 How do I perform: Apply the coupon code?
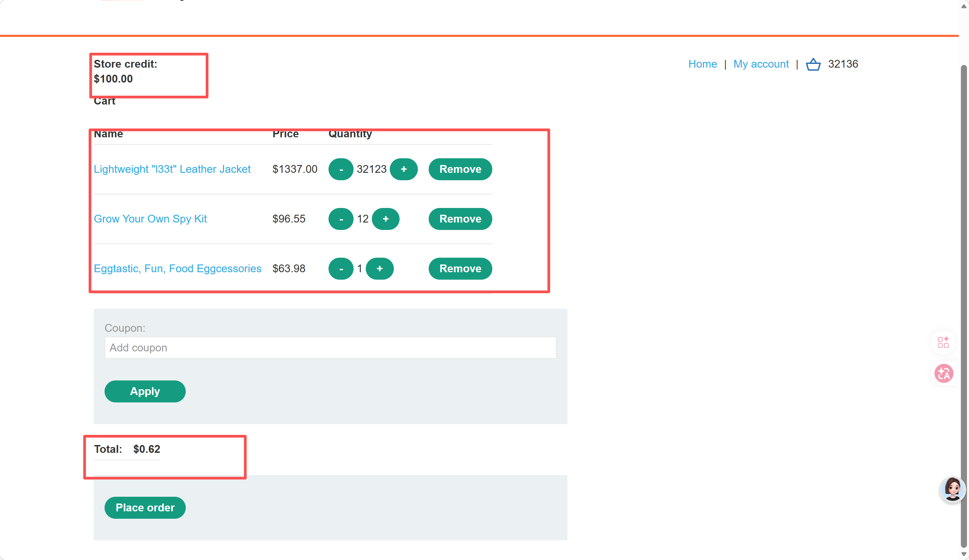[145, 391]
